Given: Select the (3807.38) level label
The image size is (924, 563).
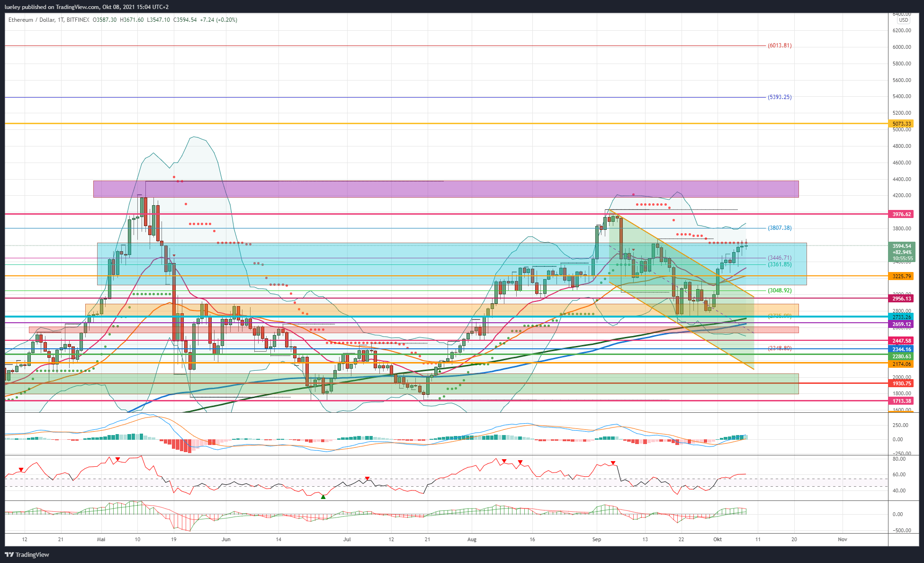Looking at the screenshot, I should click(x=780, y=228).
